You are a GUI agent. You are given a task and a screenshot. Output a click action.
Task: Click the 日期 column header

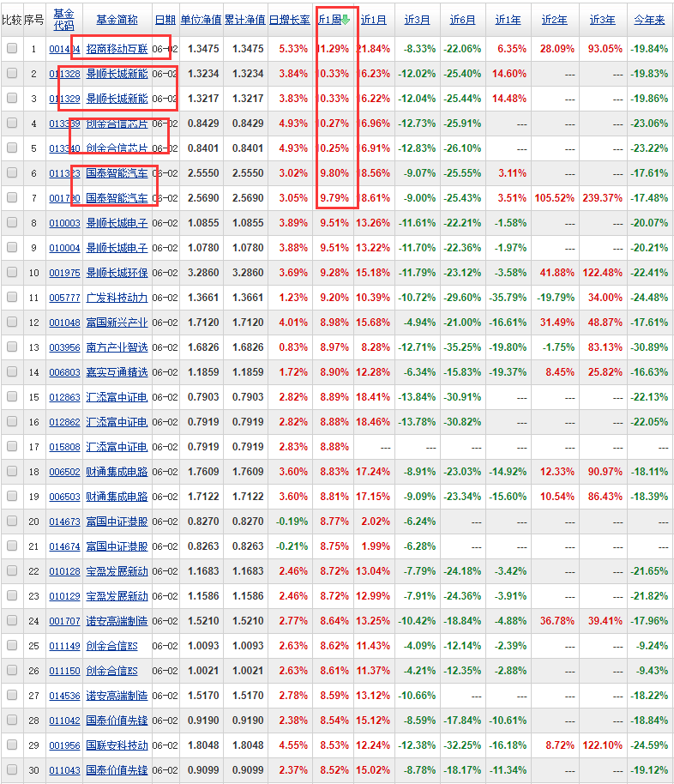[165, 20]
